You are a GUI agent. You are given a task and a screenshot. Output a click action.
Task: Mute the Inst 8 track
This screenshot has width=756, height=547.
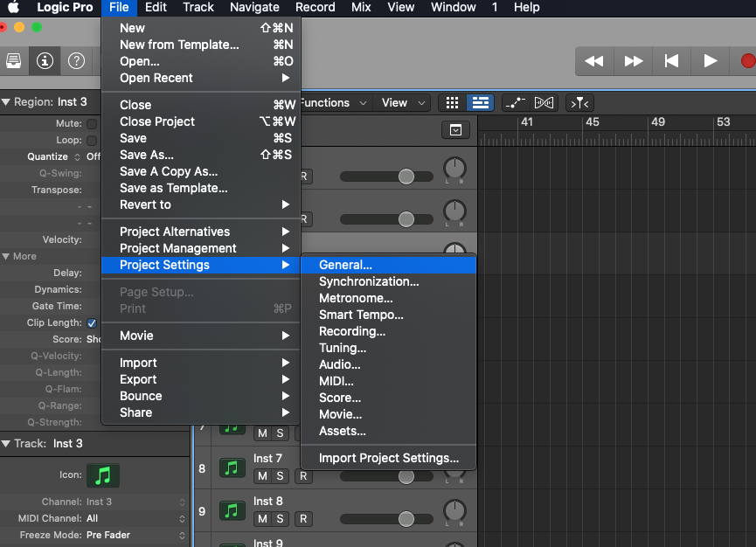[x=262, y=519]
